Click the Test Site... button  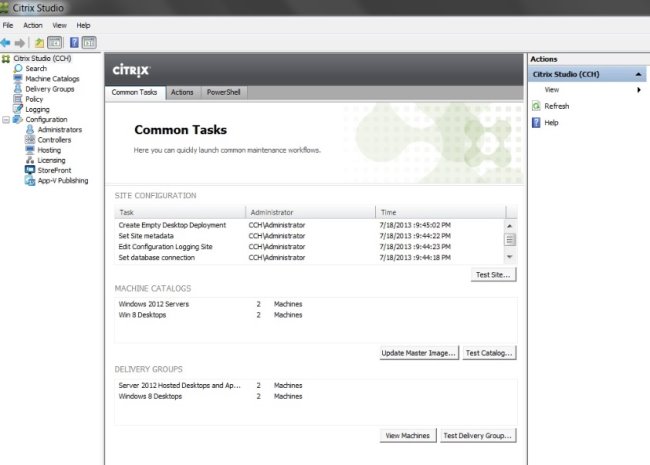(493, 275)
